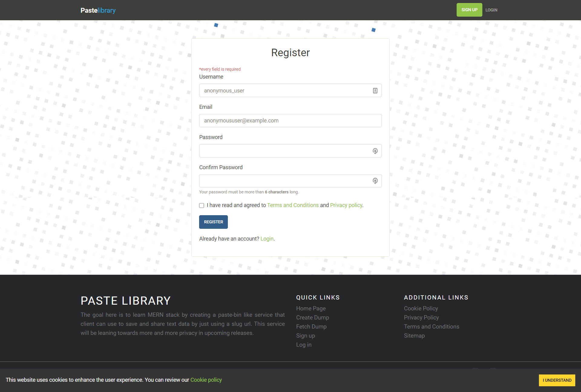The height and width of the screenshot is (392, 581).
Task: Open Sitemap under Additional Links
Action: (x=414, y=335)
